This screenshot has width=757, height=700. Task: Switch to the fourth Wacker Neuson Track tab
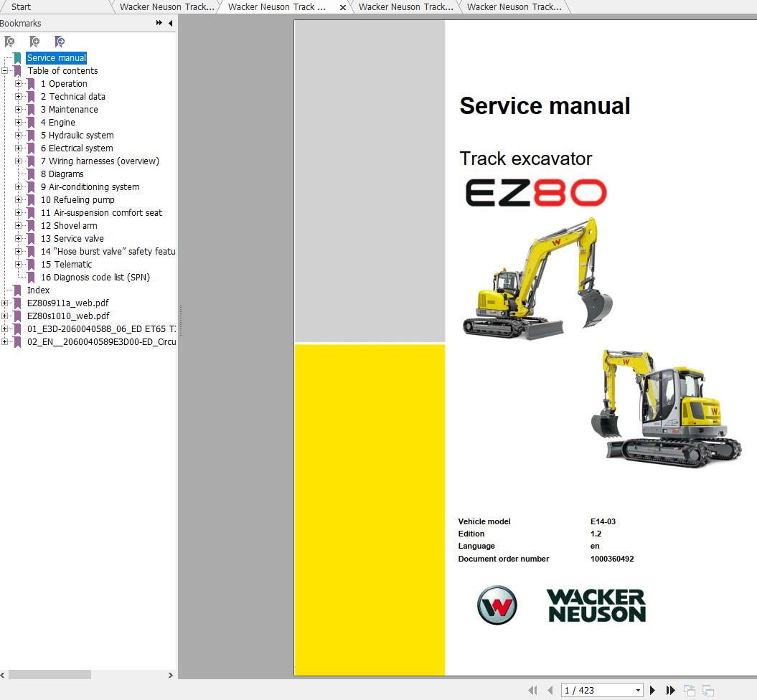pyautogui.click(x=514, y=6)
